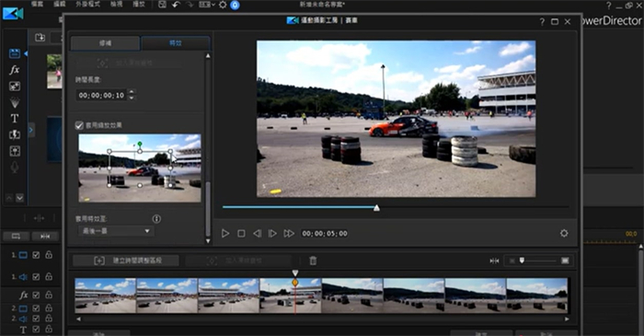Click the import media folder icon

(40, 38)
